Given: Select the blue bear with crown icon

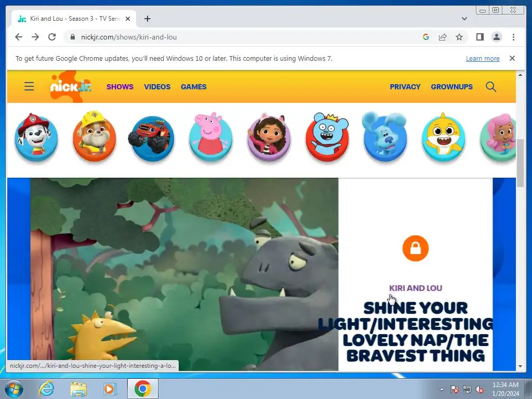Looking at the screenshot, I should coord(327,137).
